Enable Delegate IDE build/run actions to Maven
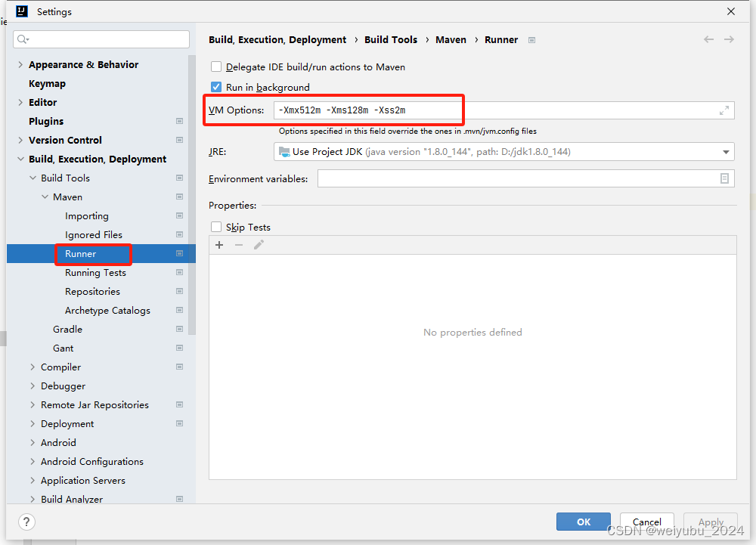Viewport: 756px width, 545px height. tap(216, 67)
